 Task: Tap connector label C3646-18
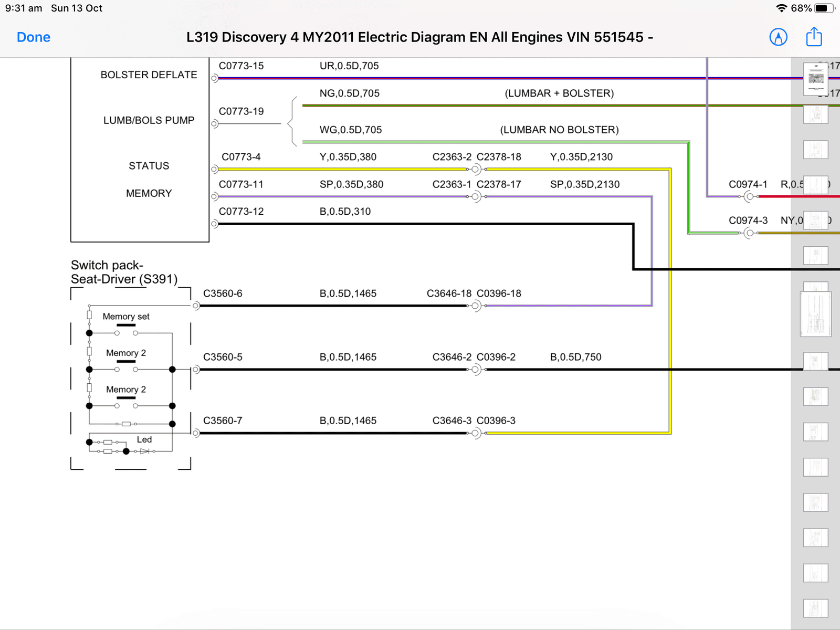pyautogui.click(x=449, y=293)
